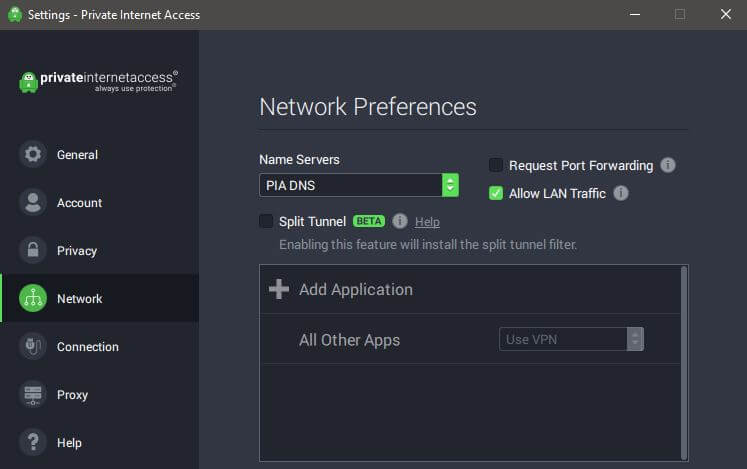Click the PIA app icon in title bar

(x=15, y=14)
